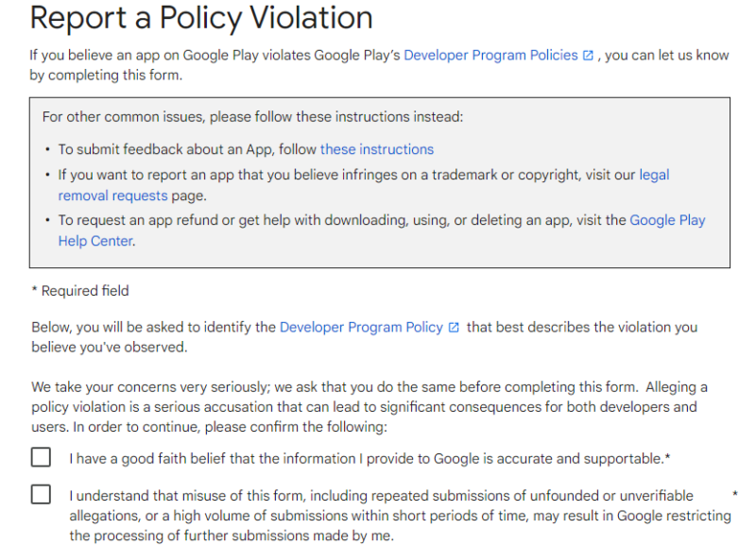Click the external-link icon beside Developer Program Policies

[588, 55]
